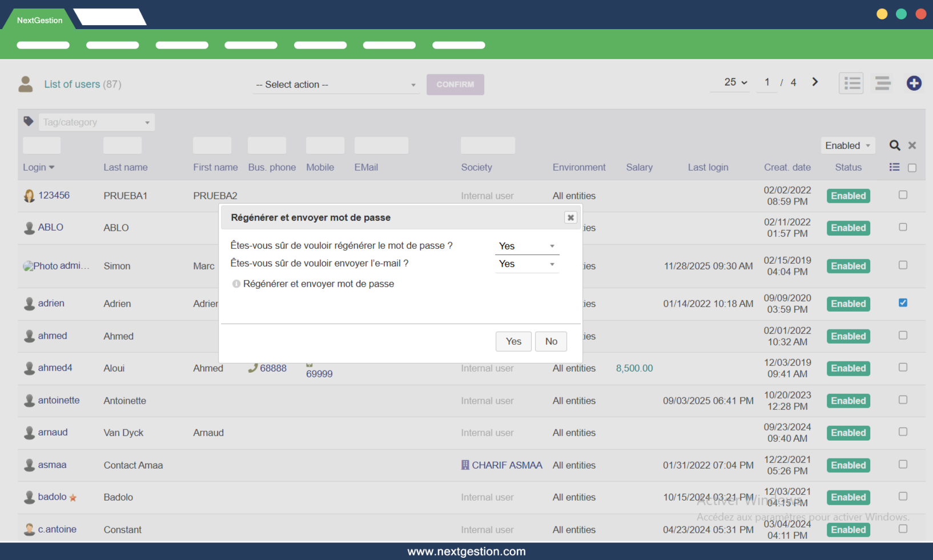Sort by the Creat. date column header
933x560 pixels.
click(787, 167)
